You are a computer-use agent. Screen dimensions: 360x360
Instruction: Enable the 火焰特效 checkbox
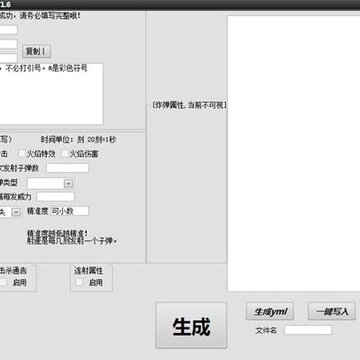click(22, 154)
